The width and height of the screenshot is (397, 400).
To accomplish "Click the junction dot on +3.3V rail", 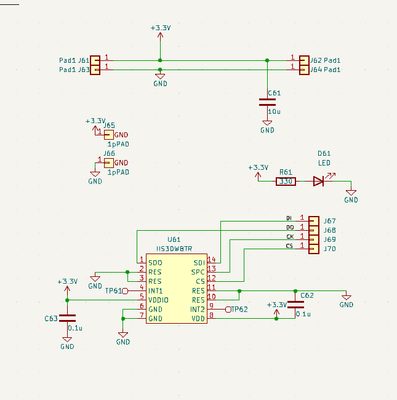I will (160, 60).
